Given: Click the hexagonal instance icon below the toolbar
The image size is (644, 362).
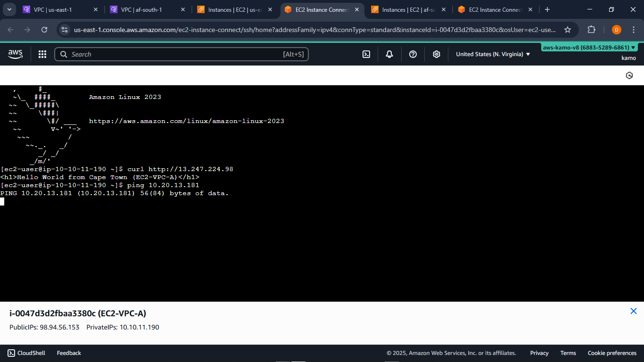Looking at the screenshot, I should (x=629, y=75).
